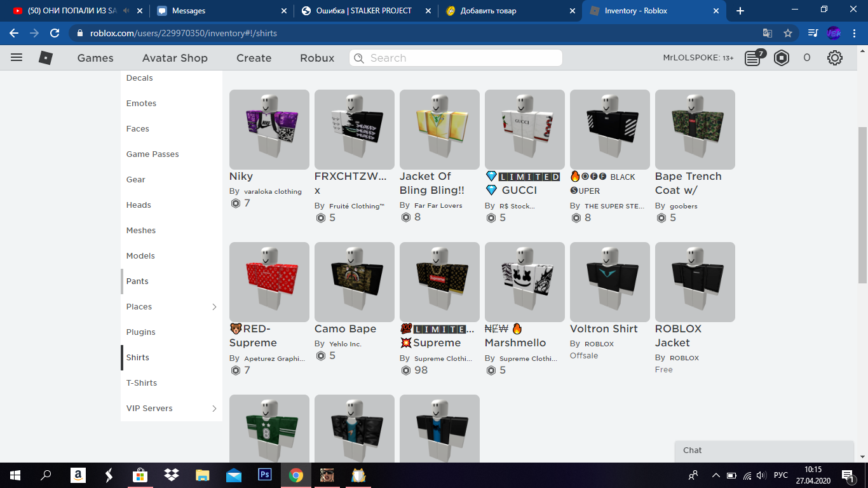Reload the page with refresh button
This screenshot has height=488, width=868.
pos(55,33)
